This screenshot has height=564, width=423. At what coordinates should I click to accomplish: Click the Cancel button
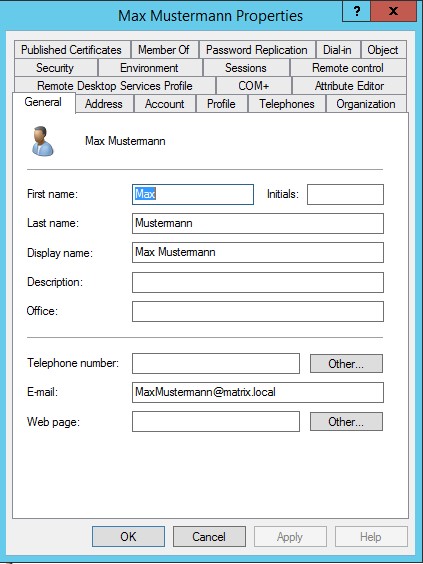point(209,537)
